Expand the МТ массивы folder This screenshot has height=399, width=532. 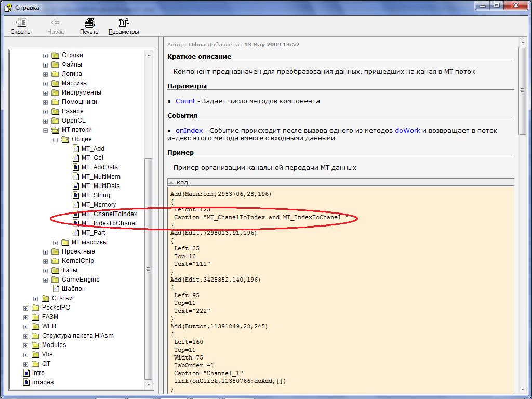pos(56,242)
